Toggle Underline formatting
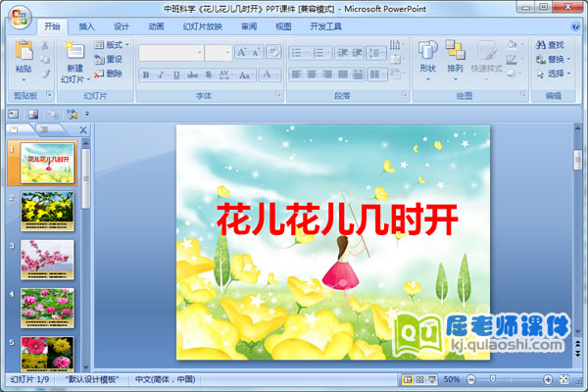This screenshot has width=588, height=392. (176, 75)
